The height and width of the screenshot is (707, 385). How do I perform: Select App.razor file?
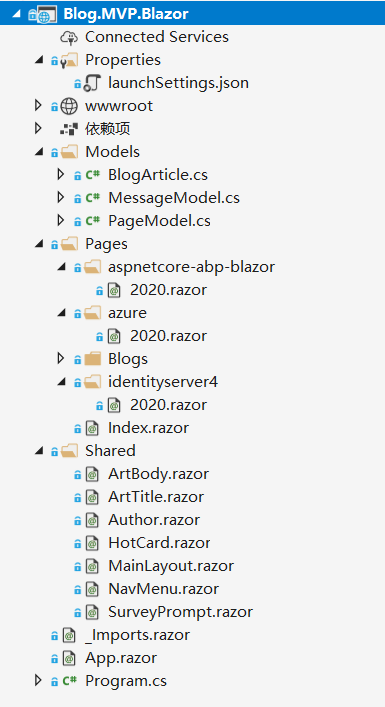pos(121,659)
